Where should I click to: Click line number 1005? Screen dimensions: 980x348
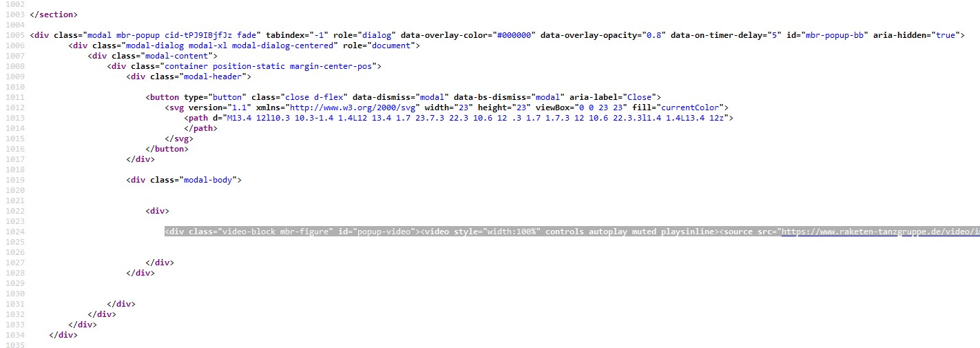13,35
